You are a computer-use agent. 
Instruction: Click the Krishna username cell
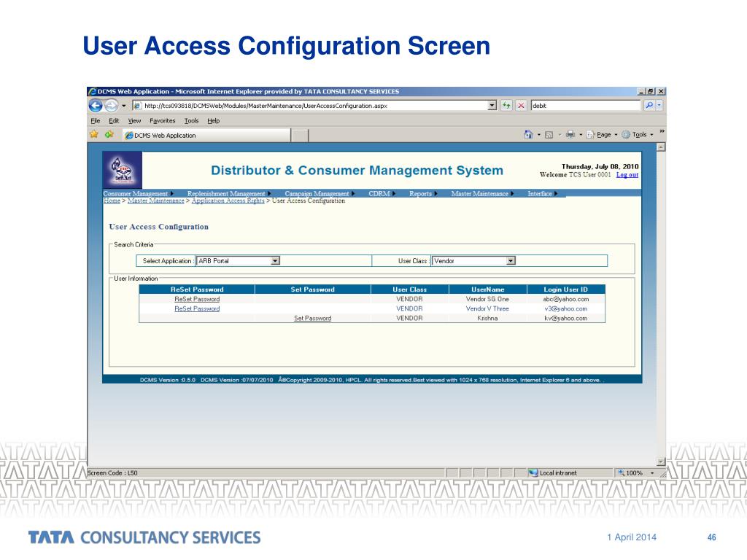(x=487, y=318)
